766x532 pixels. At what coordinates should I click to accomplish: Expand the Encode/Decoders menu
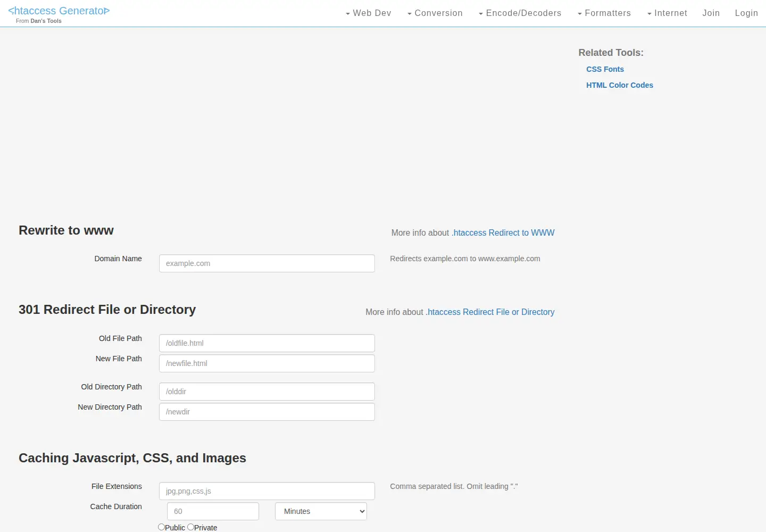coord(520,13)
